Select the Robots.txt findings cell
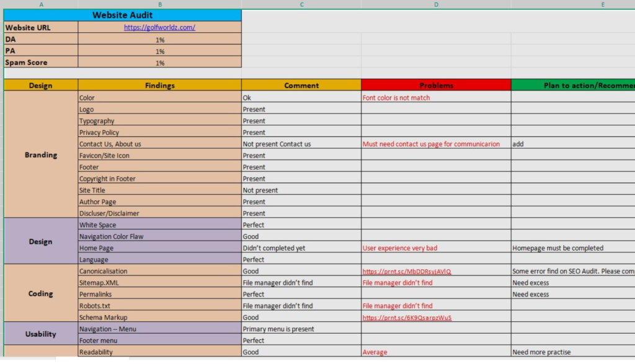Viewport: 635px width, 364px height. [x=159, y=306]
